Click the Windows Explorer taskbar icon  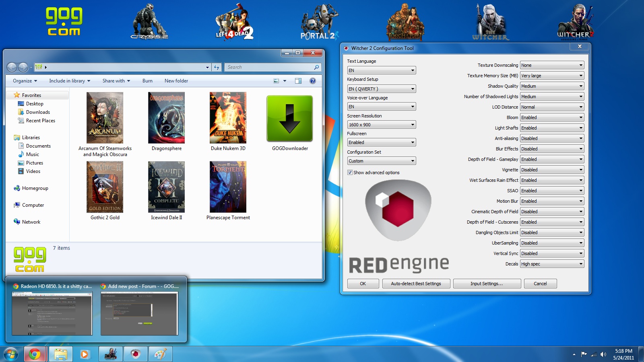pos(61,354)
